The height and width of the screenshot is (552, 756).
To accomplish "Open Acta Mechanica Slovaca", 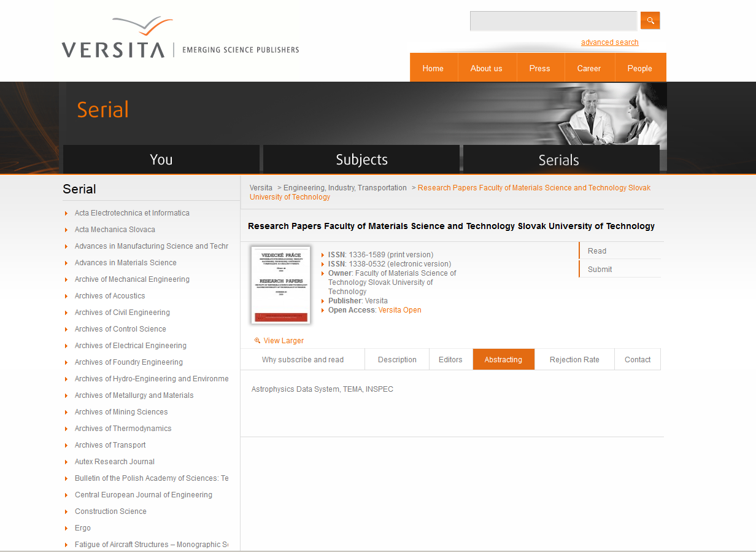I will coord(115,230).
